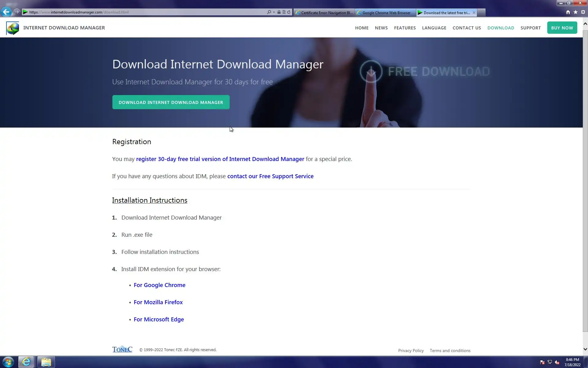
Task: Open Favorites star icon
Action: click(575, 12)
